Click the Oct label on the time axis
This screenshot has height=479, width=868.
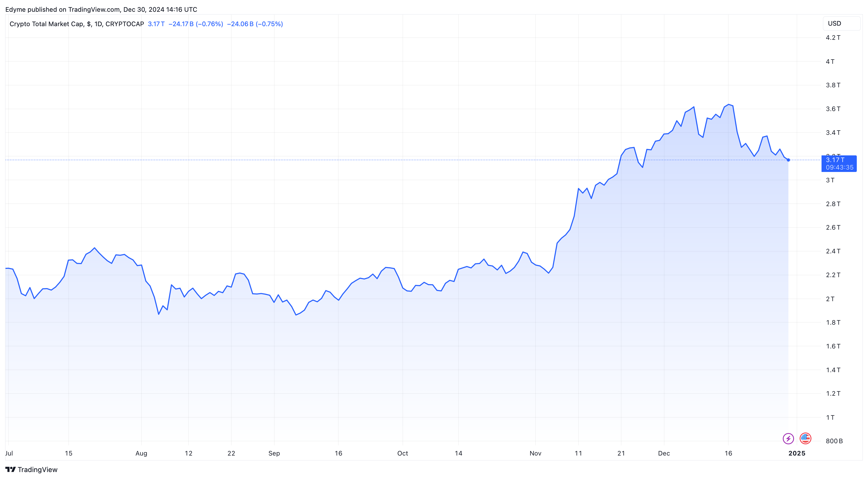(402, 453)
